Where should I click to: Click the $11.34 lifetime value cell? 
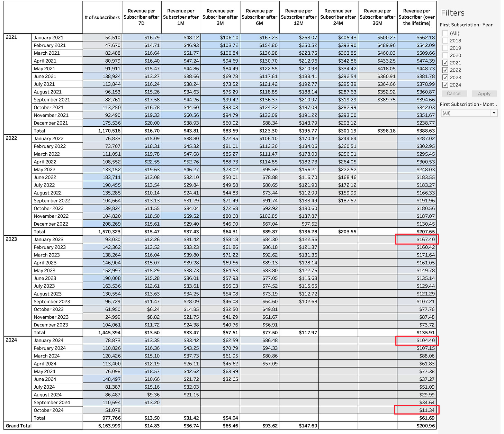coord(417,410)
